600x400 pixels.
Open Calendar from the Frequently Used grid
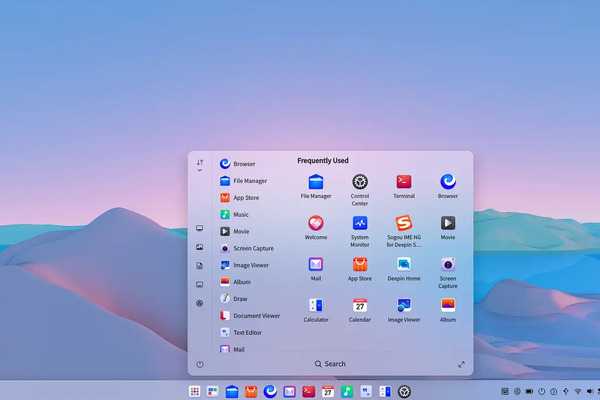[360, 310]
